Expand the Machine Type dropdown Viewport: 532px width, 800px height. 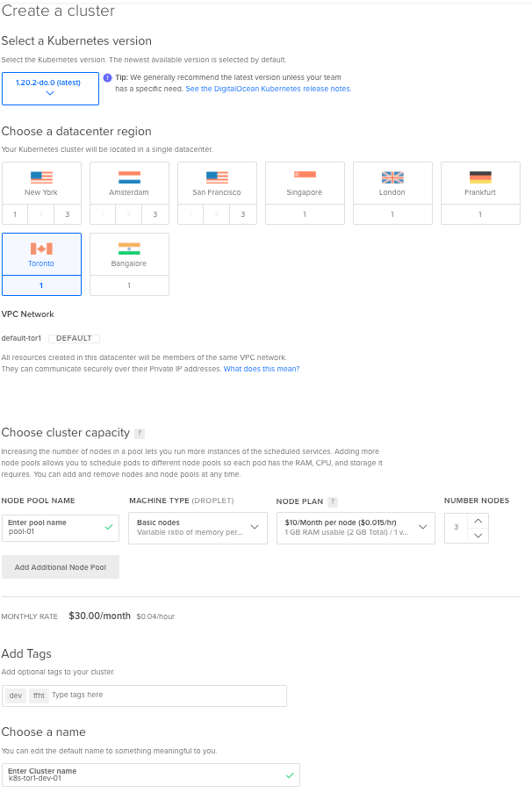coord(198,527)
